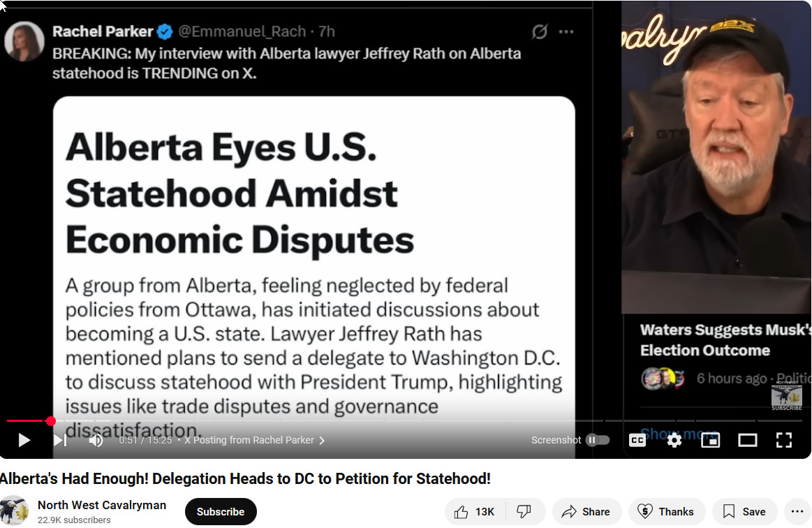Enter fullscreen mode

click(784, 440)
